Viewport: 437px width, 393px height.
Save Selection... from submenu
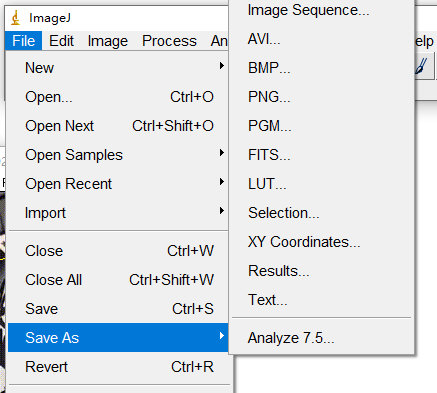[322, 213]
